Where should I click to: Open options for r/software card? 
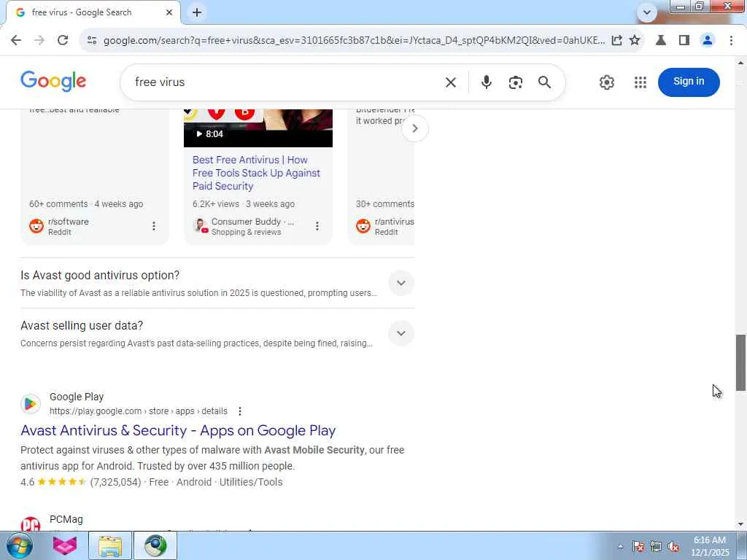[153, 226]
